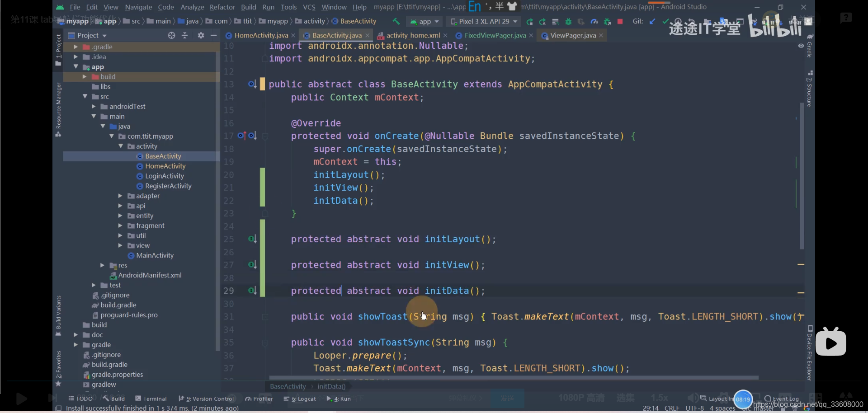The width and height of the screenshot is (868, 413).
Task: Expand the res folder
Action: [103, 266]
